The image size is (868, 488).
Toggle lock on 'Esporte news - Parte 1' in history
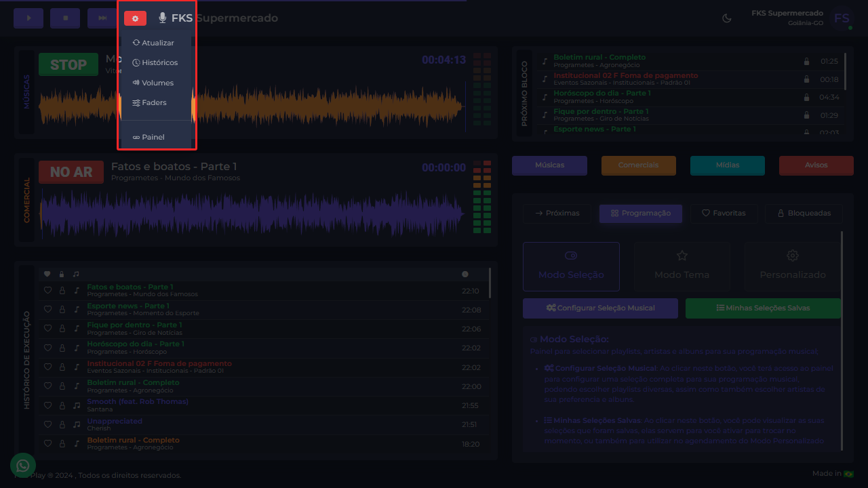62,310
